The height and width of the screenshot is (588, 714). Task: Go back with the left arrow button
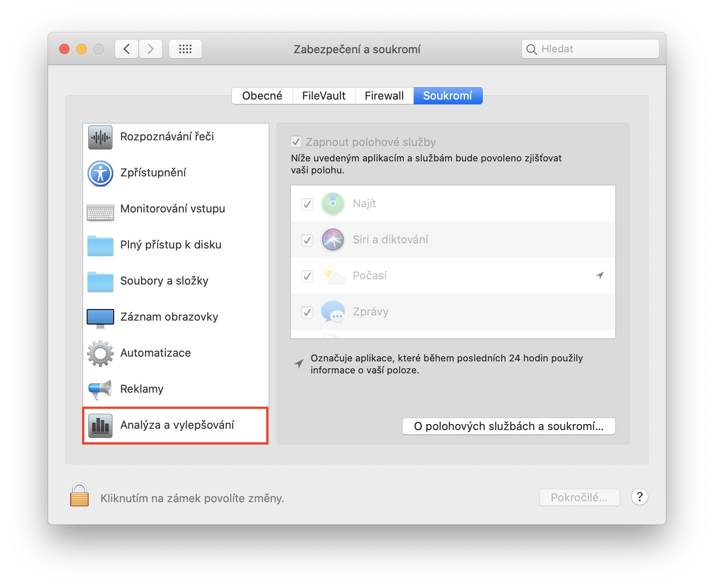click(127, 49)
